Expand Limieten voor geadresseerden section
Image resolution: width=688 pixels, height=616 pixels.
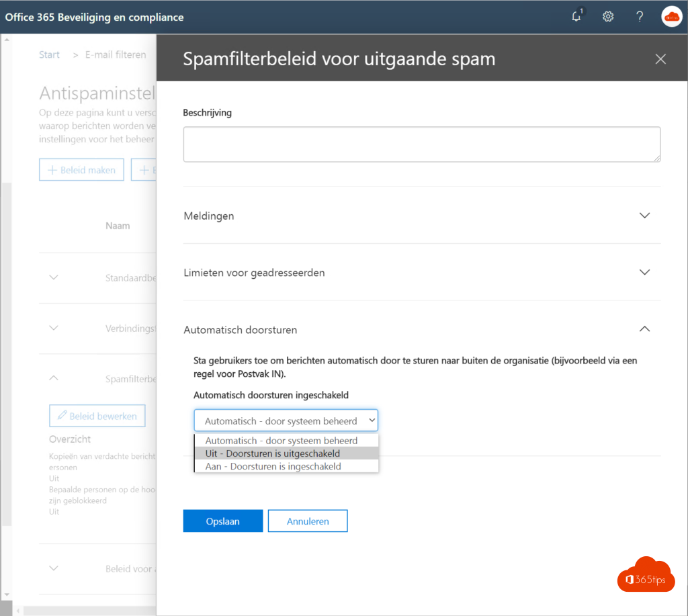click(x=644, y=273)
